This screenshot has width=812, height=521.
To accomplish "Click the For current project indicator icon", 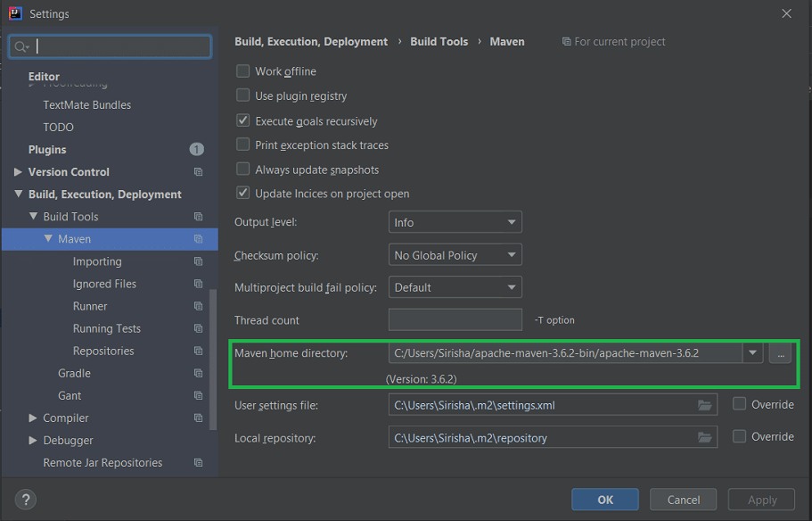I will click(567, 41).
